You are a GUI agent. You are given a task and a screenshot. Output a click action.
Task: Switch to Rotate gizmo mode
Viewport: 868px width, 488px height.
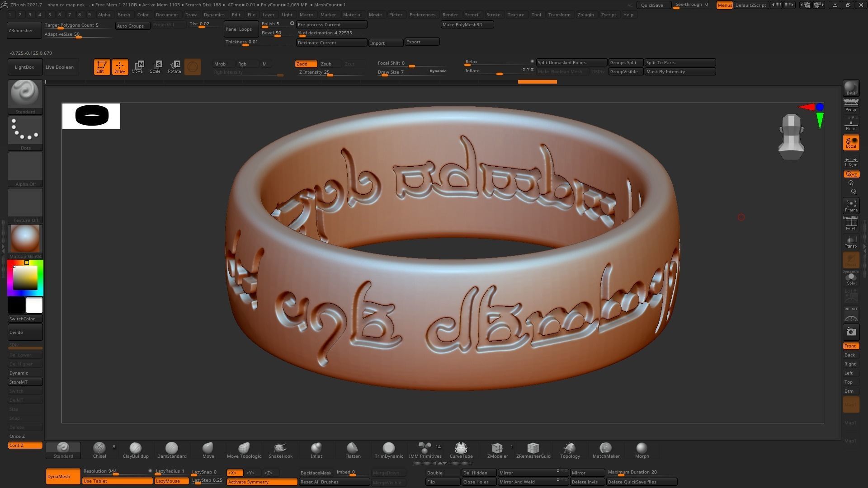175,67
